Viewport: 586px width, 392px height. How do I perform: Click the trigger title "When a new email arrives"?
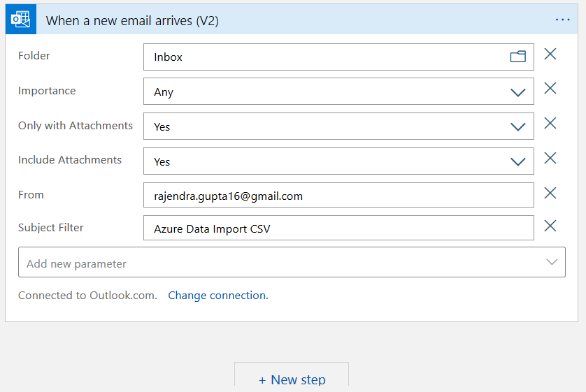tap(133, 21)
